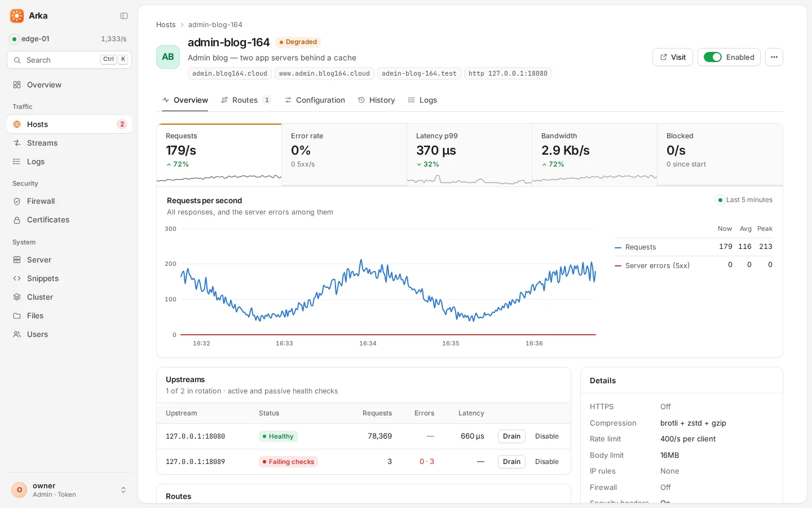Click the AB host avatar
812x508 pixels.
tap(168, 57)
